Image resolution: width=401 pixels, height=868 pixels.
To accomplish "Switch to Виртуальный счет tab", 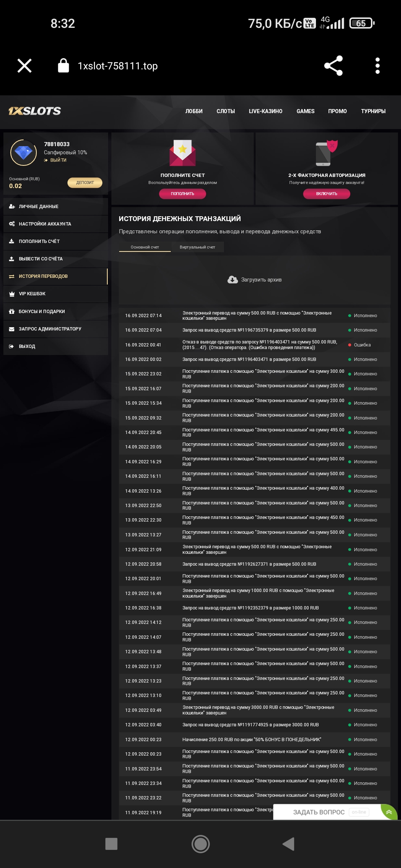I will point(197,247).
